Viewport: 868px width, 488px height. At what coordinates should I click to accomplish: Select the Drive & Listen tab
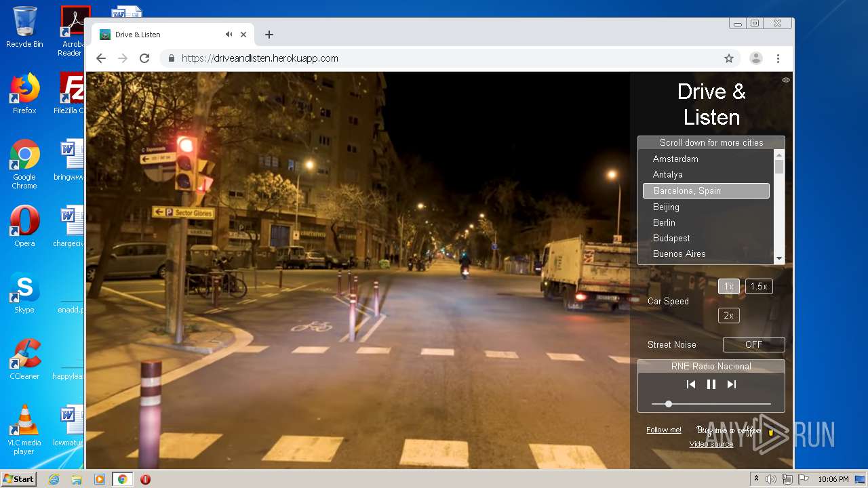coord(173,35)
